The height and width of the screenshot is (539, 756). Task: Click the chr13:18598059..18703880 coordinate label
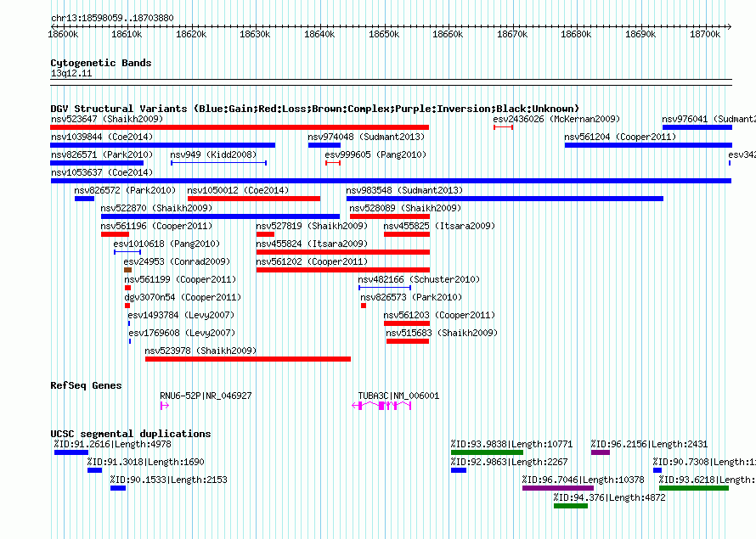pos(112,19)
